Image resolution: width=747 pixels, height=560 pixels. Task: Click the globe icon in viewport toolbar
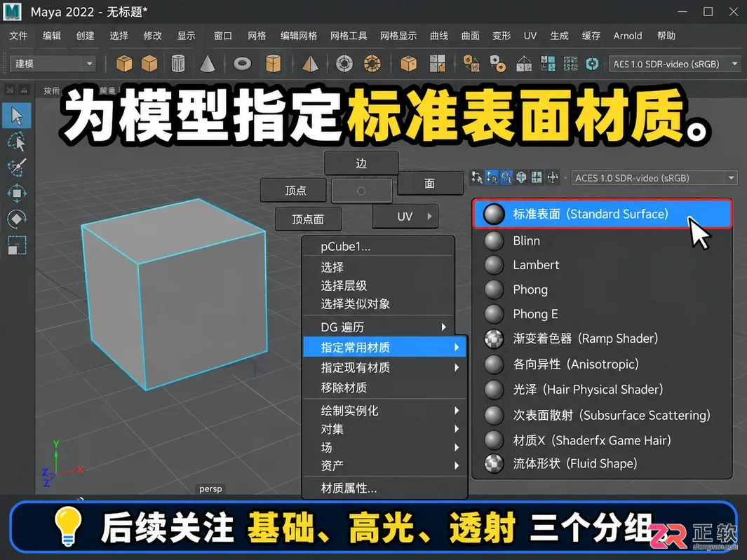tap(521, 177)
